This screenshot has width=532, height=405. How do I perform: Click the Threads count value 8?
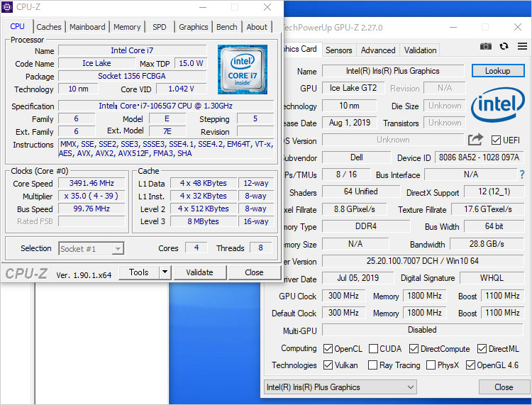click(x=260, y=248)
